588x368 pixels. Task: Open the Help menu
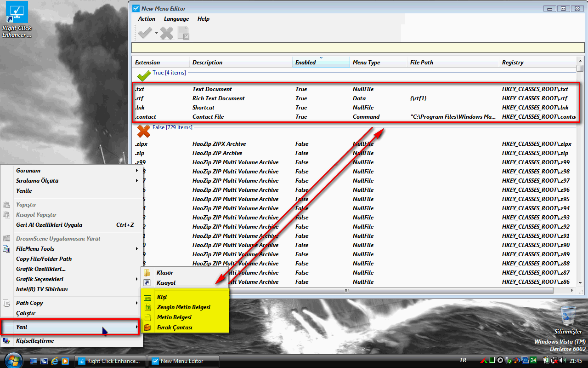[204, 19]
